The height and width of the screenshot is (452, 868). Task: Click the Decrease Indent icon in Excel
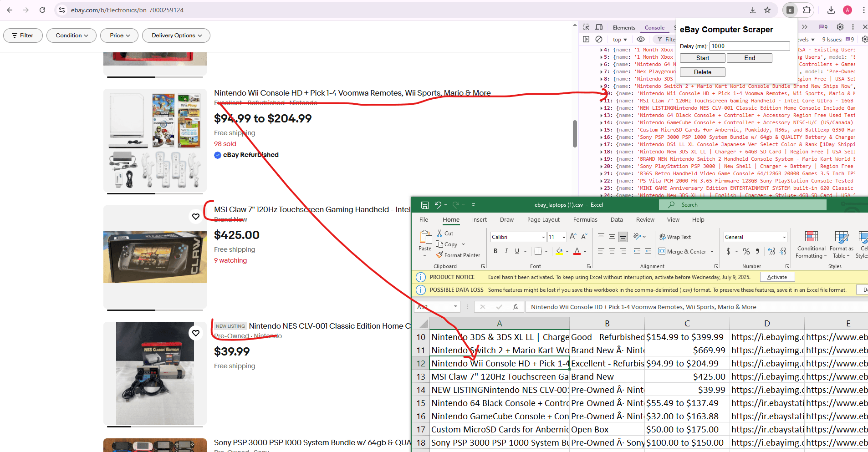tap(637, 251)
